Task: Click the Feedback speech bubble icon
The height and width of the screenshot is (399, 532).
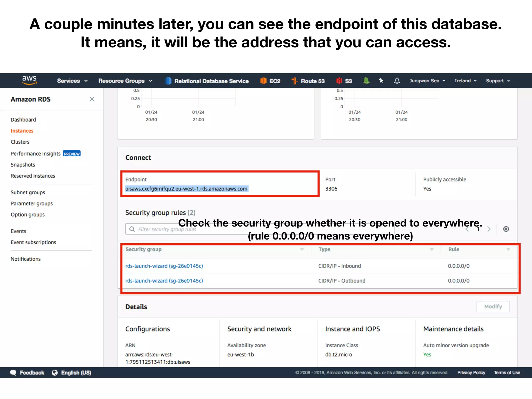Action: pos(13,373)
